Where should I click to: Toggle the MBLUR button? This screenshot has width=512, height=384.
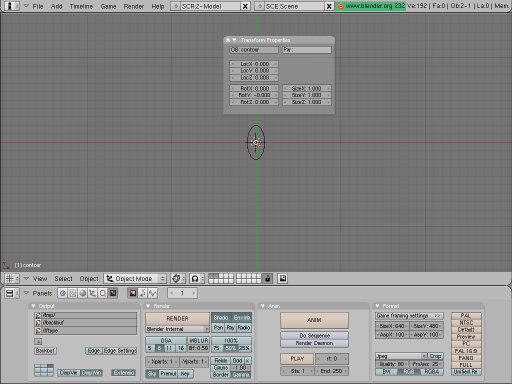point(199,340)
